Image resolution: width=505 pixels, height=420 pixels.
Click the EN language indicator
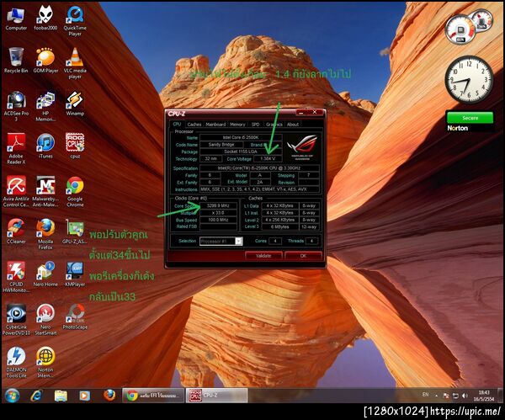(425, 395)
